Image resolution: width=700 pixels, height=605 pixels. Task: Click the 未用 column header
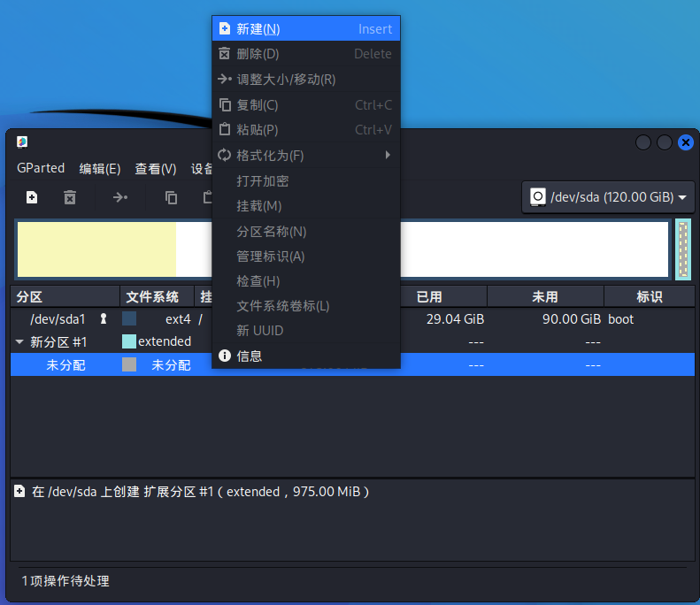click(545, 296)
